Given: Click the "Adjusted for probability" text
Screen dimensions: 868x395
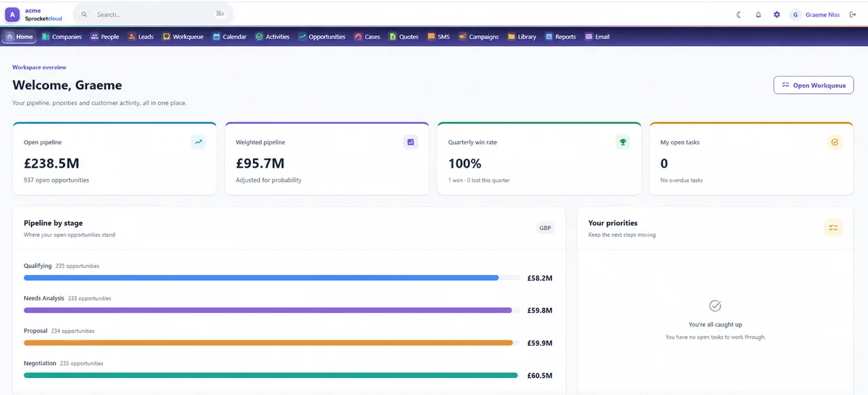Looking at the screenshot, I should click(269, 181).
